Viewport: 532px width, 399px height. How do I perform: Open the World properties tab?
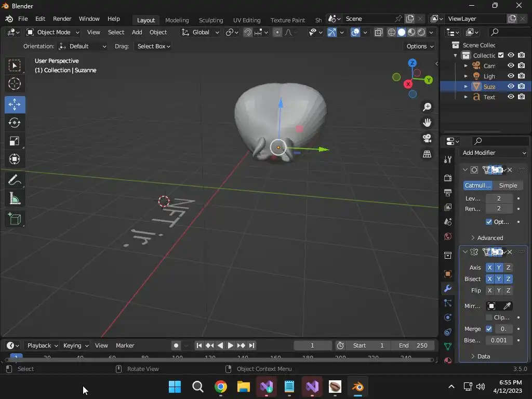448,236
